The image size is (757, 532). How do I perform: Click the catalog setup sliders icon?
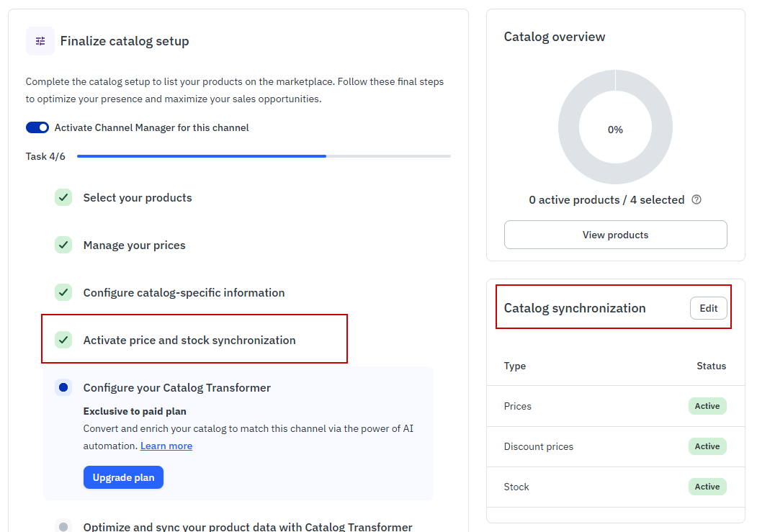pos(40,41)
